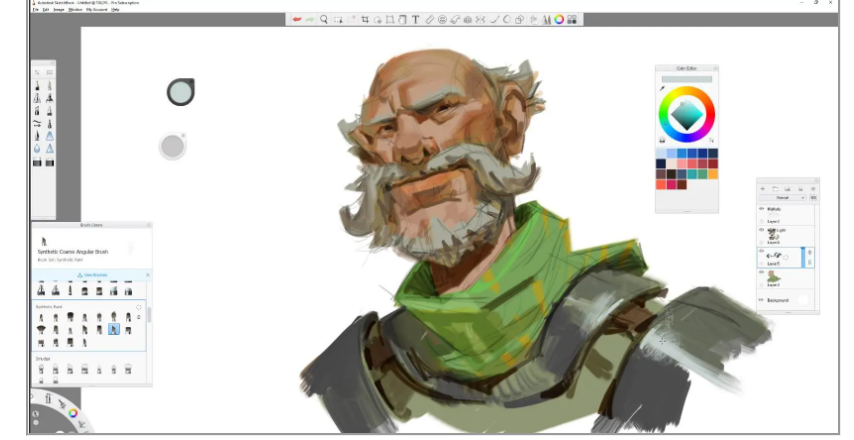Click the floating brush size puck
Image resolution: width=854 pixels, height=440 pixels.
pos(181,92)
